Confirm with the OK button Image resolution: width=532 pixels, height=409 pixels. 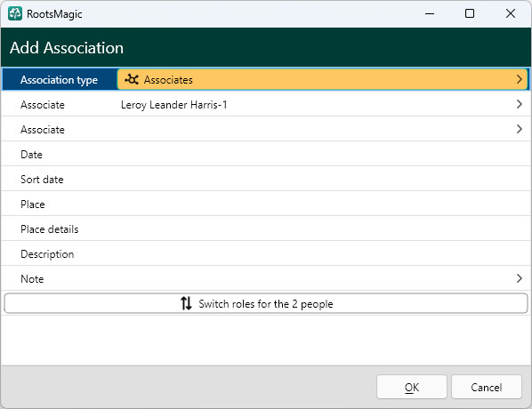click(412, 387)
